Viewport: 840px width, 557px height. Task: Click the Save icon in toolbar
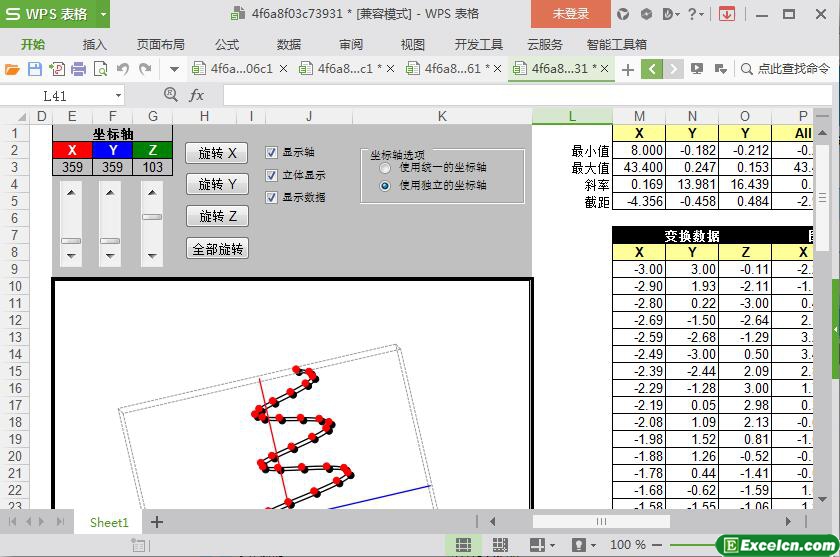pyautogui.click(x=35, y=69)
